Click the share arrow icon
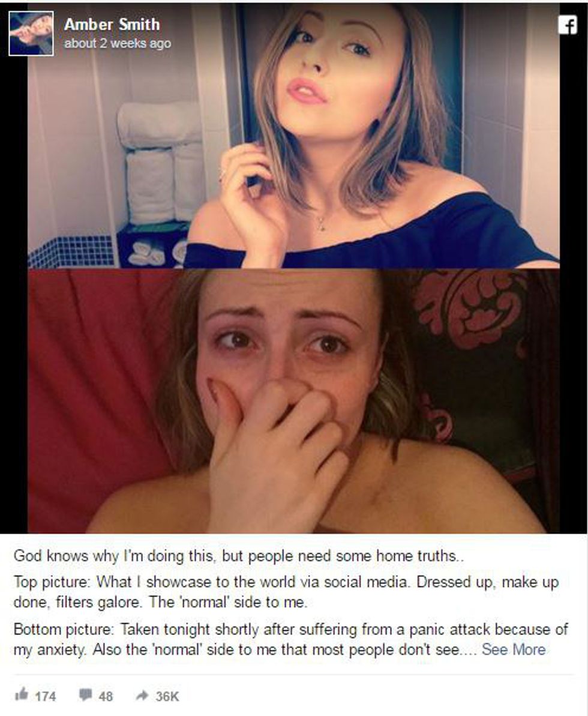 142,695
